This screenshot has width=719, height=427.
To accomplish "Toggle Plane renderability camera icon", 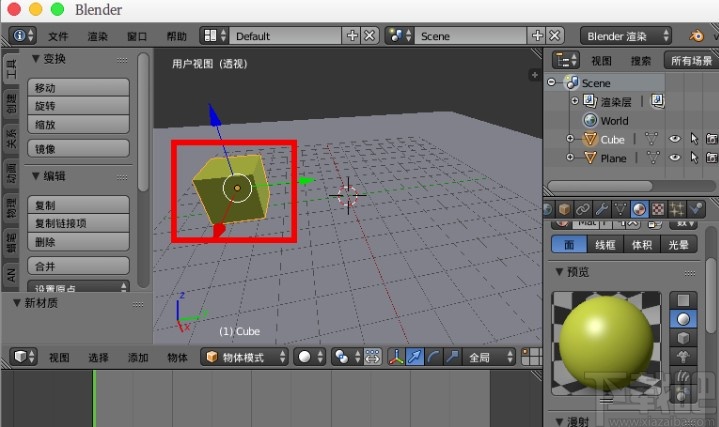I will coord(712,157).
